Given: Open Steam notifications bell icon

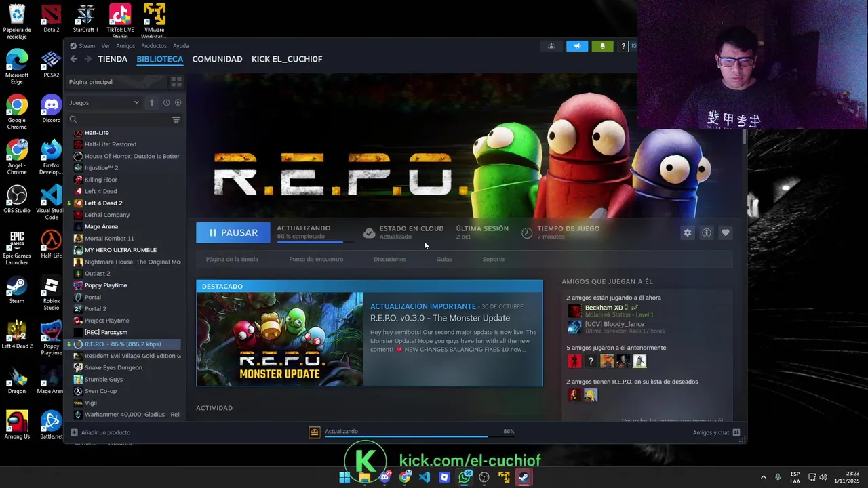Looking at the screenshot, I should (x=602, y=46).
